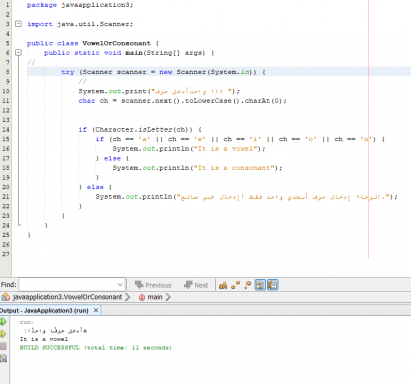Select javaapplication3.VowelOrConsonant breadcrumb
Viewport: 411px width, 384px height.
[67, 297]
